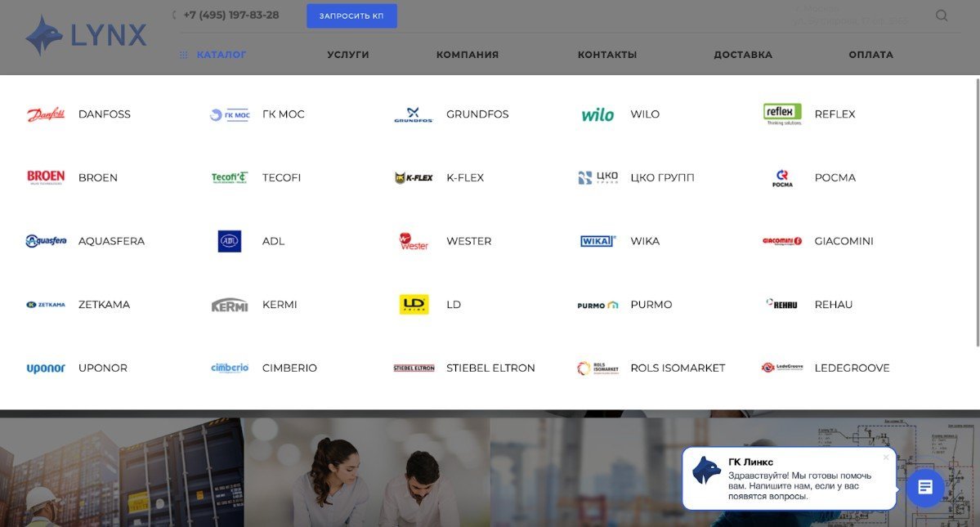The image size is (980, 527).
Task: Click the LYNX site logo
Action: point(87,36)
